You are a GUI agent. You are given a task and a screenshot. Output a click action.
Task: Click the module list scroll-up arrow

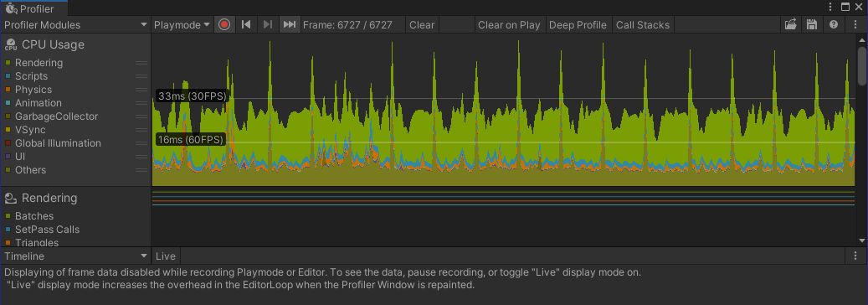[862, 40]
